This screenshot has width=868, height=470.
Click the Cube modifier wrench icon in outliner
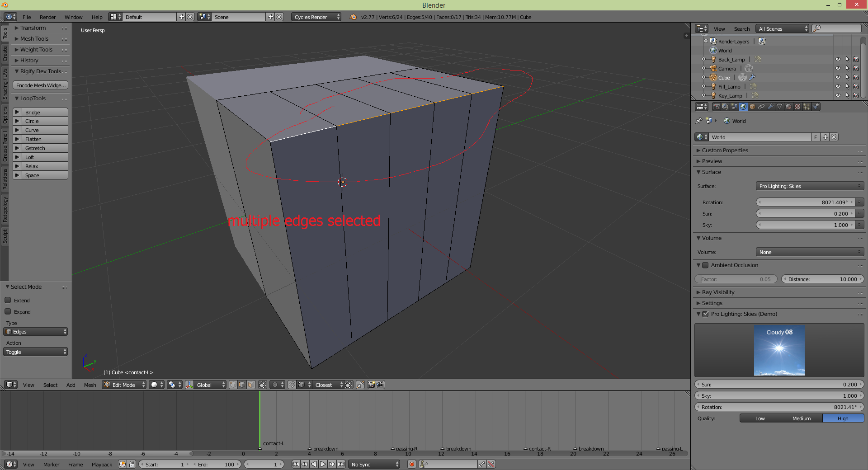pos(752,77)
